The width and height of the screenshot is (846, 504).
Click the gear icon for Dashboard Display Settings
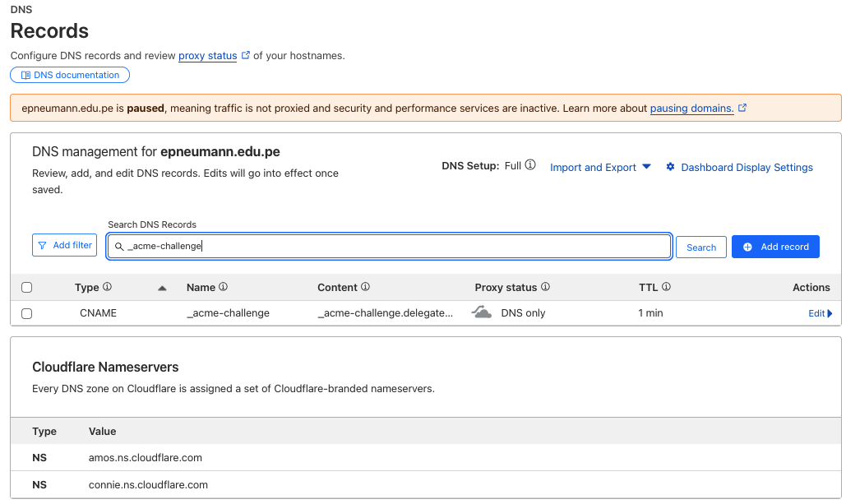[x=670, y=167]
